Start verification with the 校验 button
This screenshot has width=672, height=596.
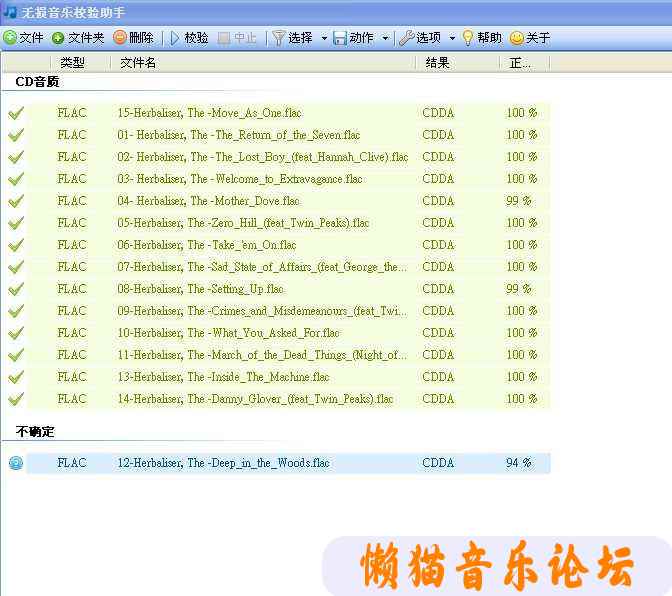[x=189, y=38]
